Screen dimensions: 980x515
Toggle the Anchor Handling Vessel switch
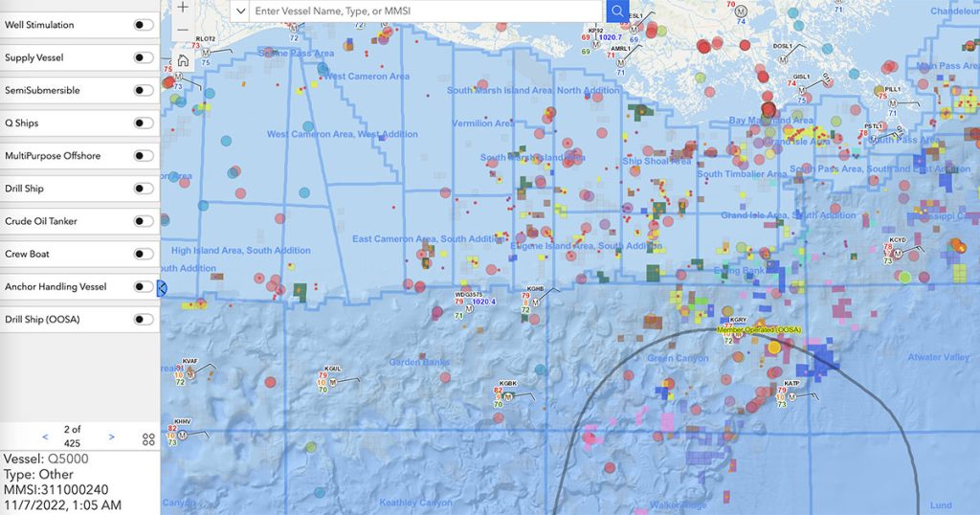pyautogui.click(x=144, y=286)
